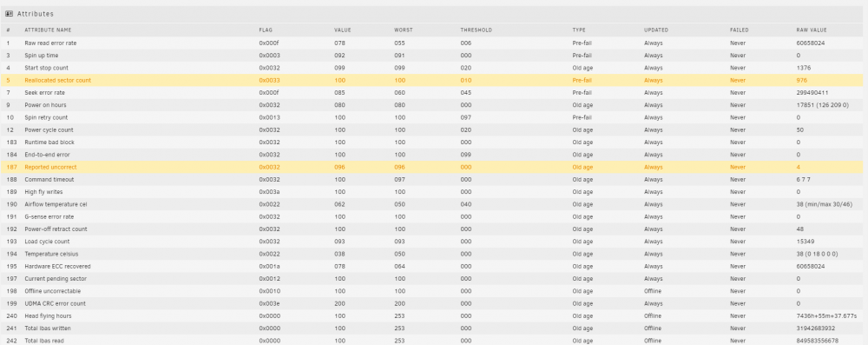Select the Spin up time attribute
The height and width of the screenshot is (345, 868).
41,56
